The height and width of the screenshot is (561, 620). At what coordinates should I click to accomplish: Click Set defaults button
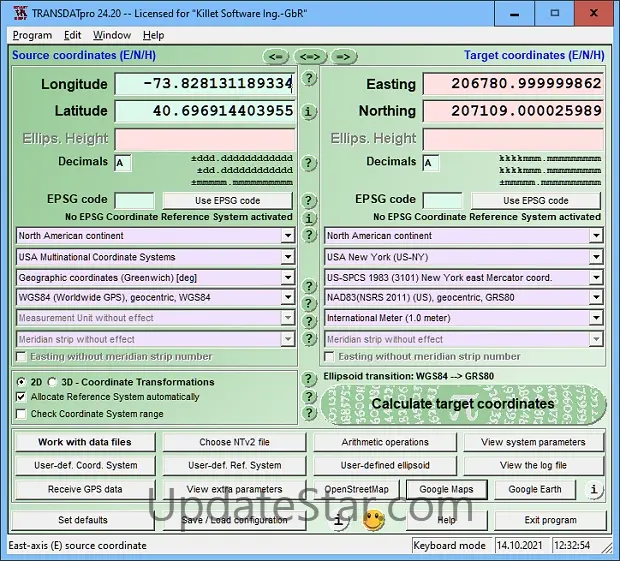(83, 520)
